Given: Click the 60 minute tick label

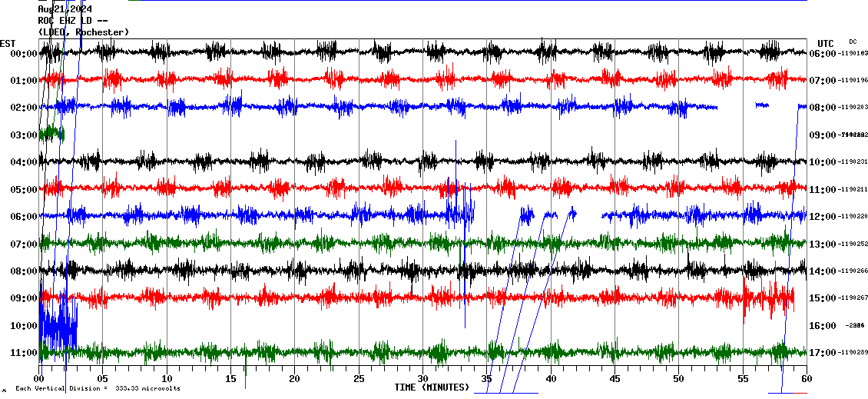Looking at the screenshot, I should point(807,378).
